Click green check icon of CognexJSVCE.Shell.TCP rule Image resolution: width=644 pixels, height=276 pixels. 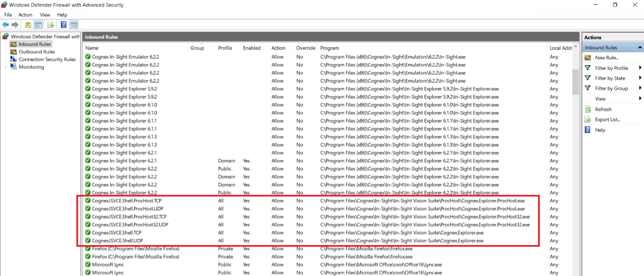coord(88,233)
